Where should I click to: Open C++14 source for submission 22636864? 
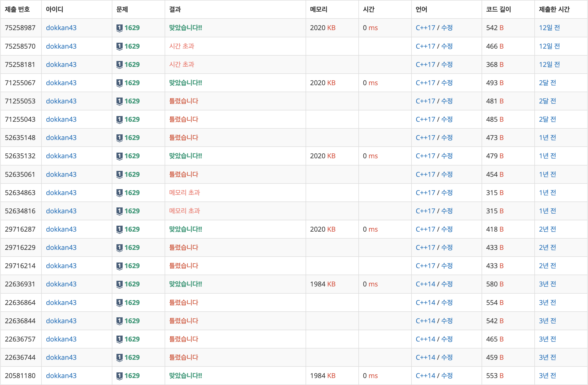point(425,303)
